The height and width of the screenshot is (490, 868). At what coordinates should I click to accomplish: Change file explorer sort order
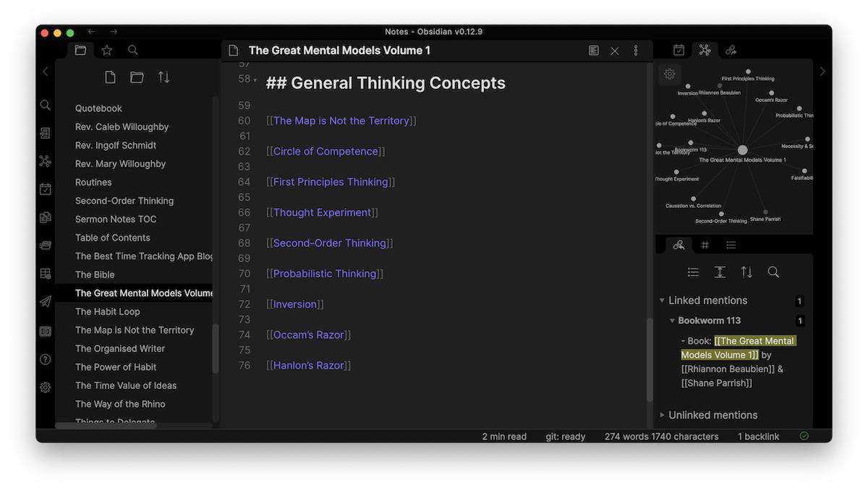point(164,77)
